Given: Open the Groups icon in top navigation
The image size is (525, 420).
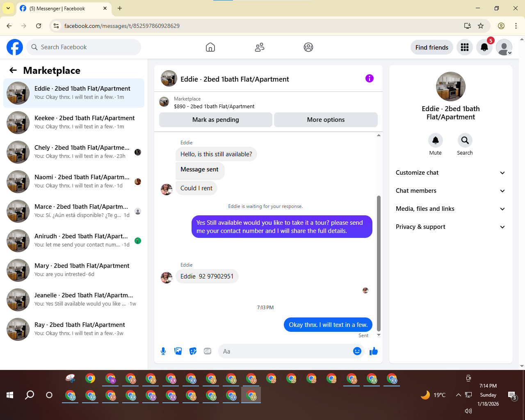Looking at the screenshot, I should (x=308, y=47).
